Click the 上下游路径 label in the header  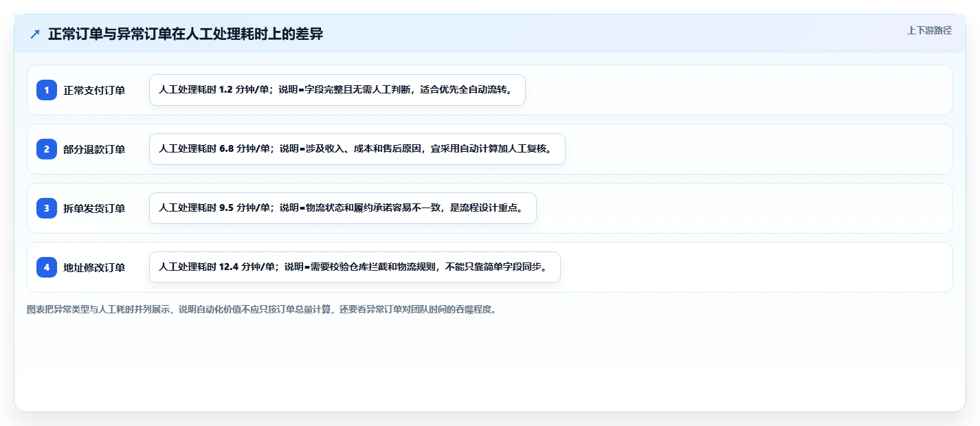tap(929, 30)
